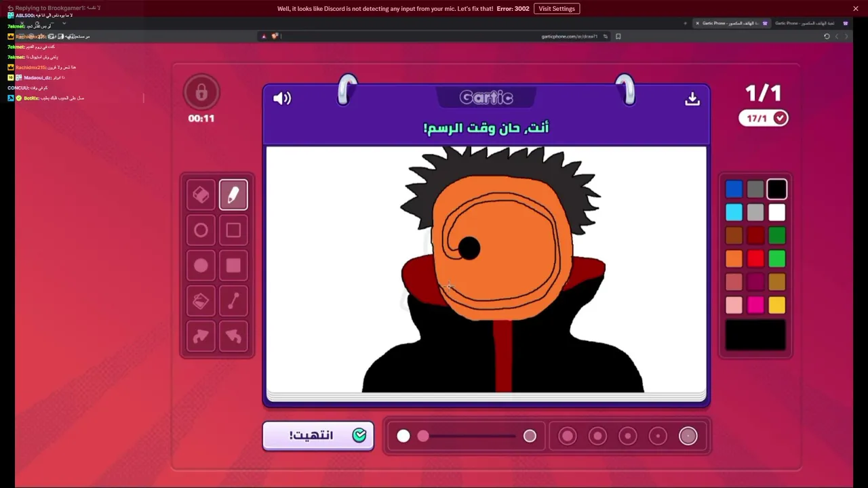Select the hollow circle shape tool
The height and width of the screenshot is (488, 868).
(201, 230)
